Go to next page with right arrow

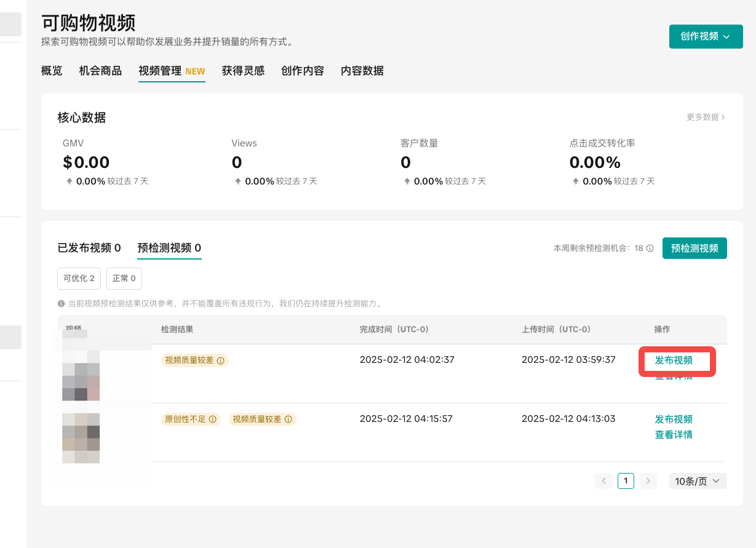tap(648, 481)
